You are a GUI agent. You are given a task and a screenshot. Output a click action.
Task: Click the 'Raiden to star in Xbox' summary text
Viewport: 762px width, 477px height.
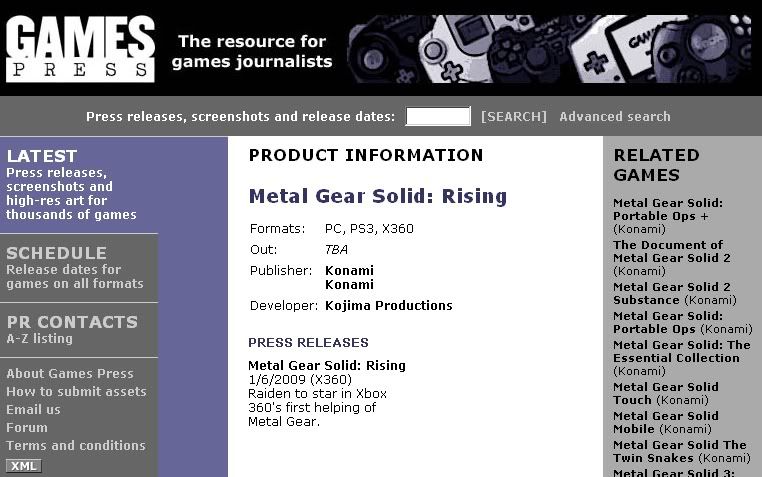point(317,393)
